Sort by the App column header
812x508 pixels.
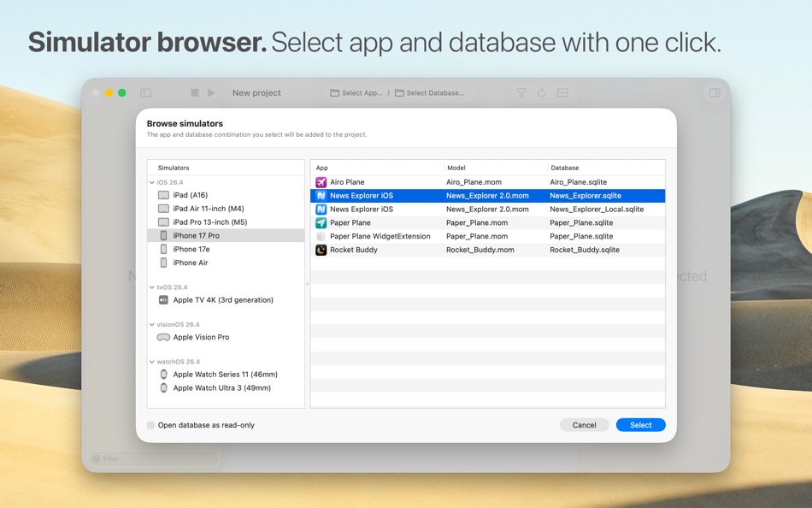click(x=377, y=168)
